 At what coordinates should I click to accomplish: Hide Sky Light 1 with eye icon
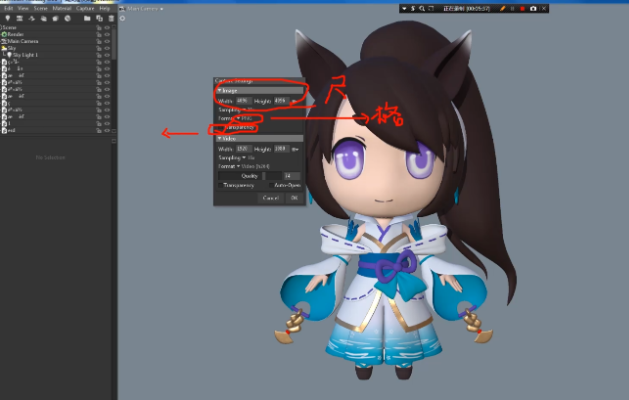107,55
